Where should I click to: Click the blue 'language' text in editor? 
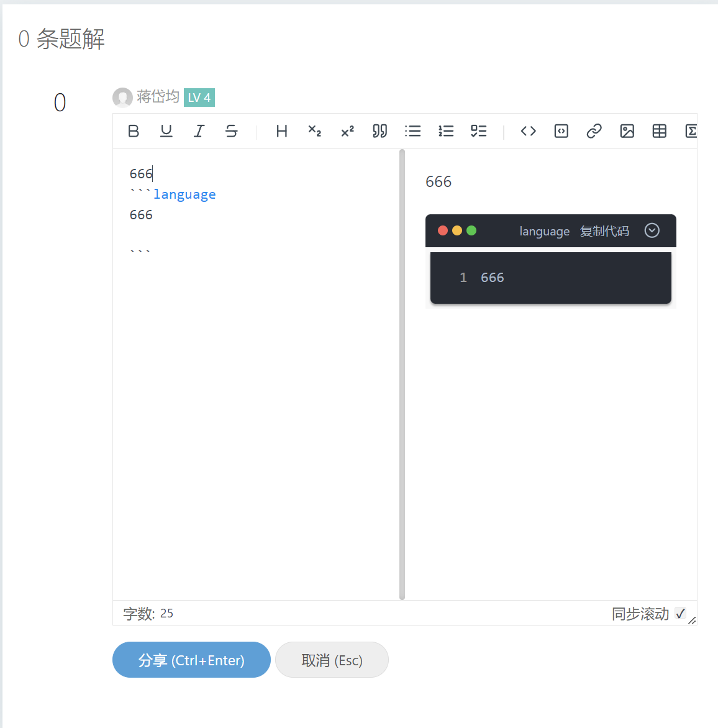pyautogui.click(x=184, y=194)
